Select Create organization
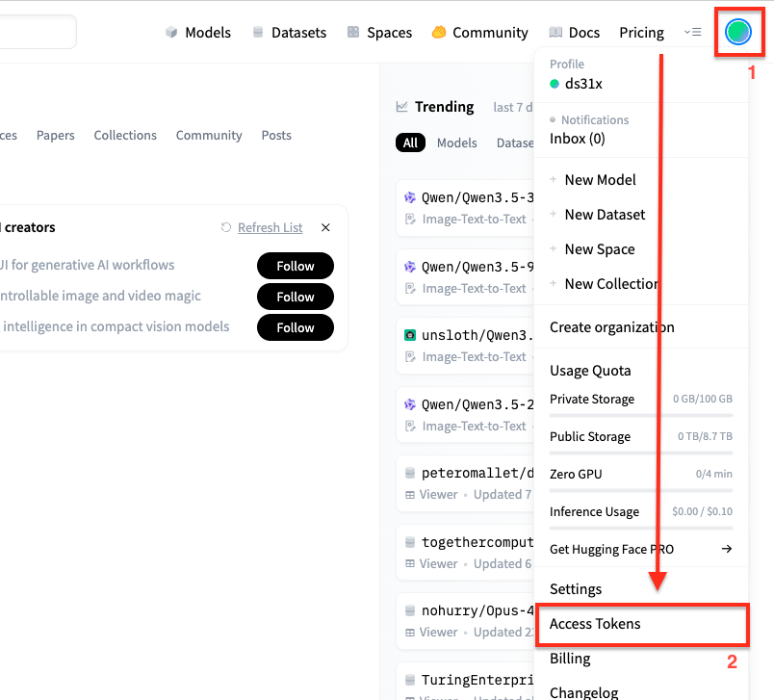The width and height of the screenshot is (774, 700). [x=611, y=326]
